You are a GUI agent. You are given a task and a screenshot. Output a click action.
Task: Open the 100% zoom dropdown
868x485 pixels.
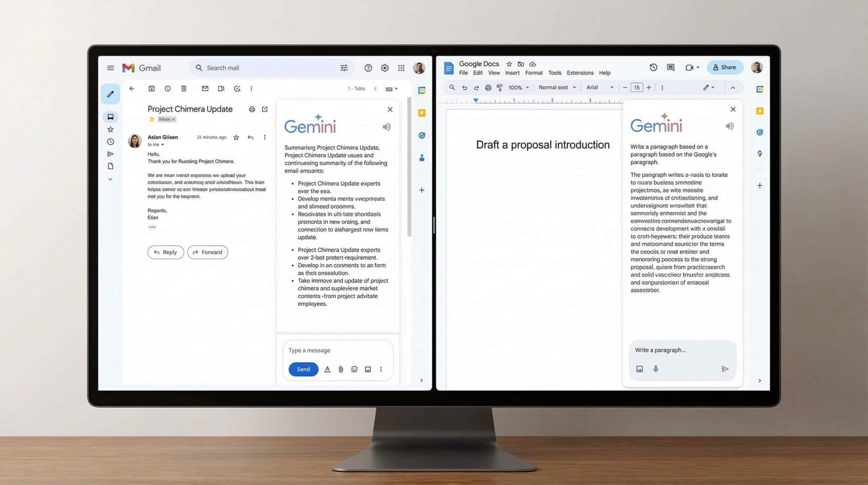519,88
